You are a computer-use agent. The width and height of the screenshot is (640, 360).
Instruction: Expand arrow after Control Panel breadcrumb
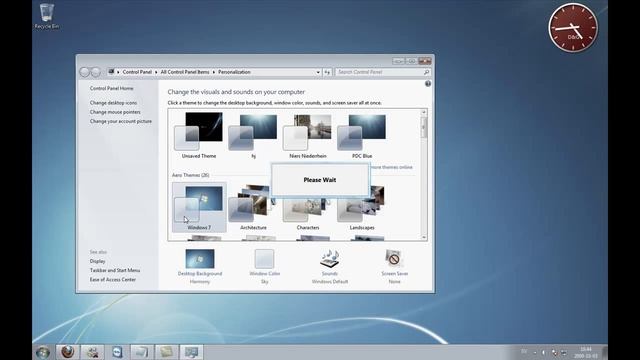pos(156,72)
